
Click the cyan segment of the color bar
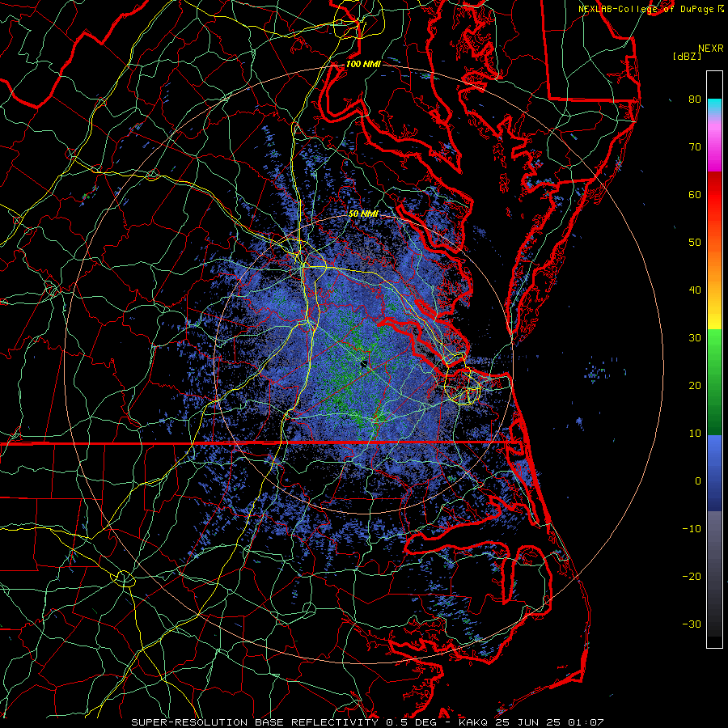click(714, 106)
